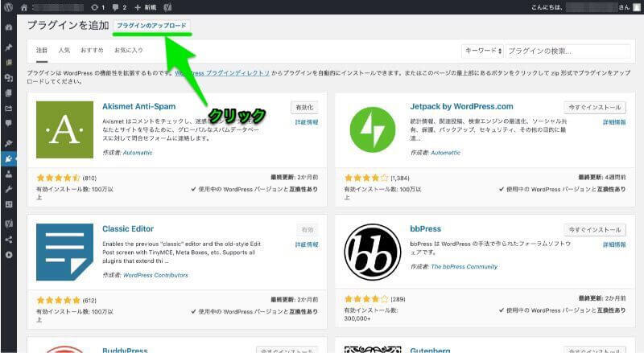The height and width of the screenshot is (353, 644).
Task: Open the updates indicator showing 1
Action: coord(98,7)
